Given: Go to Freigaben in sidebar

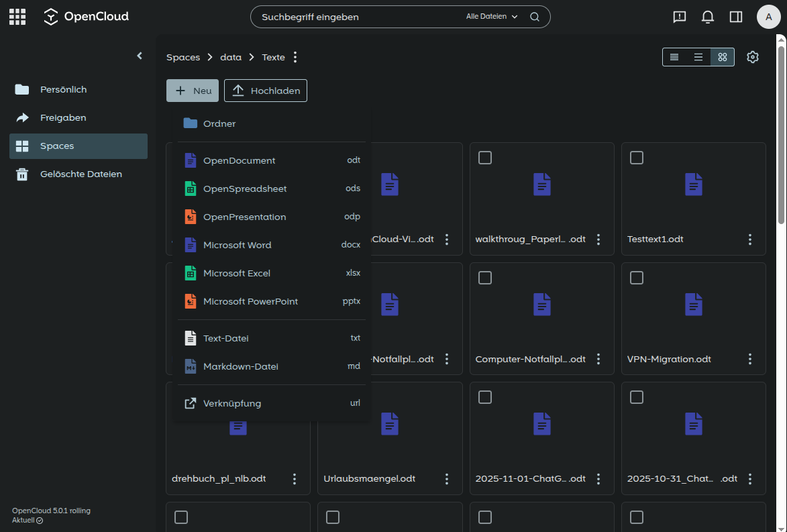Looking at the screenshot, I should 78,117.
